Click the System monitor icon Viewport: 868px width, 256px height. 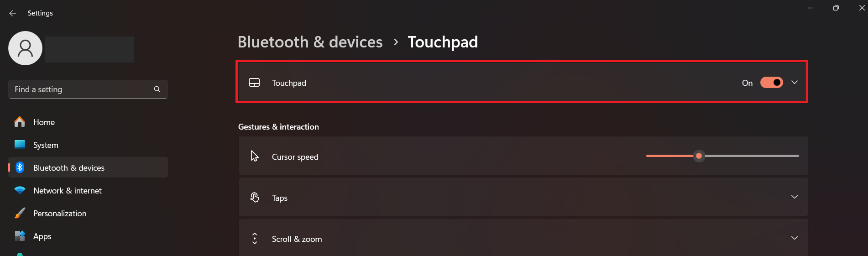coord(20,145)
